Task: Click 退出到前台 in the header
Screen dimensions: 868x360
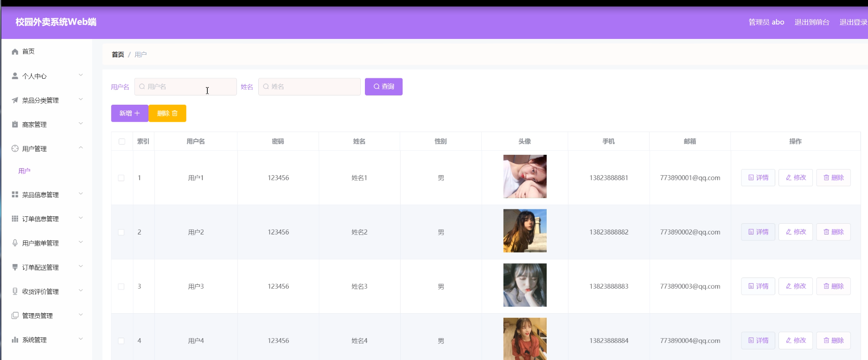Action: [812, 22]
